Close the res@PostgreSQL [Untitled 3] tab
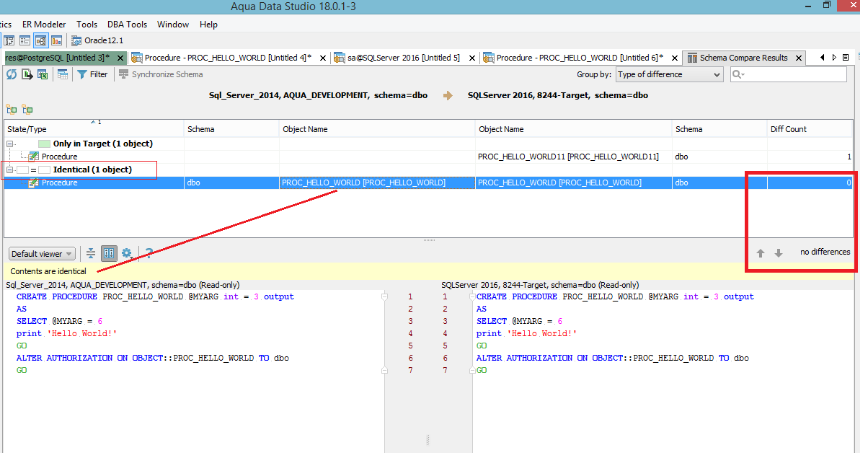The width and height of the screenshot is (868, 453). pyautogui.click(x=120, y=58)
